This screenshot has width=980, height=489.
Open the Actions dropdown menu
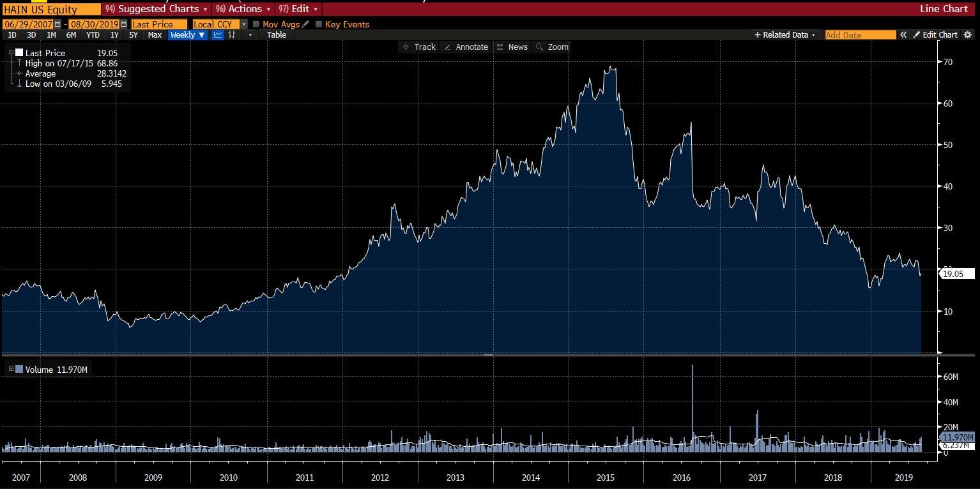[243, 9]
